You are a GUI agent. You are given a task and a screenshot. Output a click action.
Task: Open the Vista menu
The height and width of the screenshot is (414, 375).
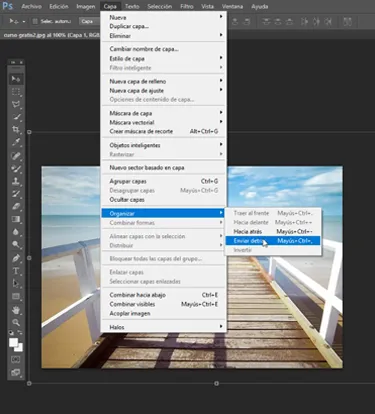[207, 6]
